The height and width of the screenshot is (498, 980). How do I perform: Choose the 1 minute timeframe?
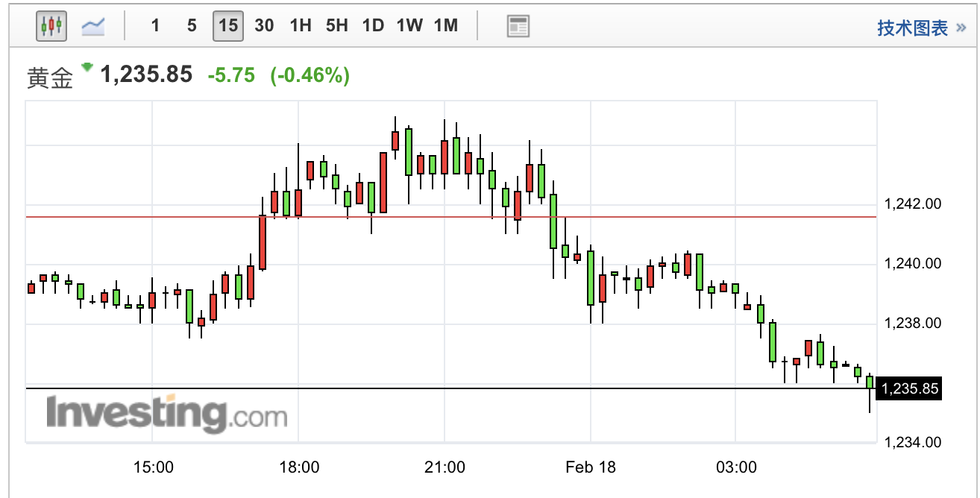pos(155,26)
